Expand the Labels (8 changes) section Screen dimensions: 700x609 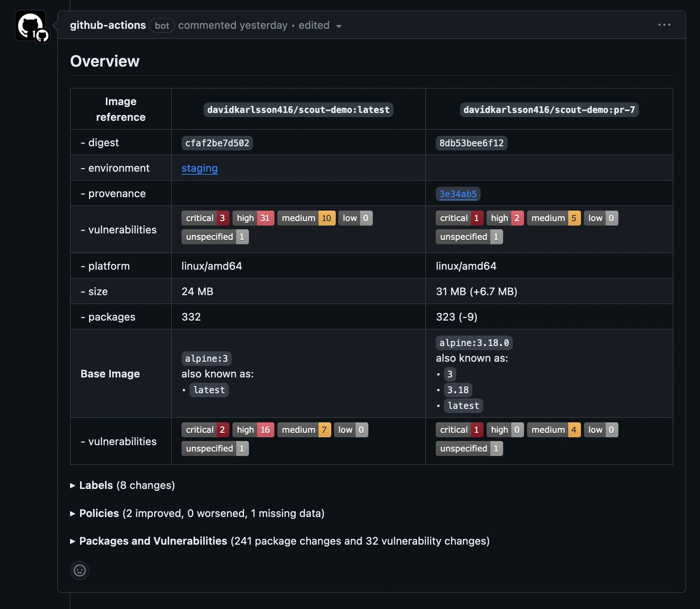[122, 485]
